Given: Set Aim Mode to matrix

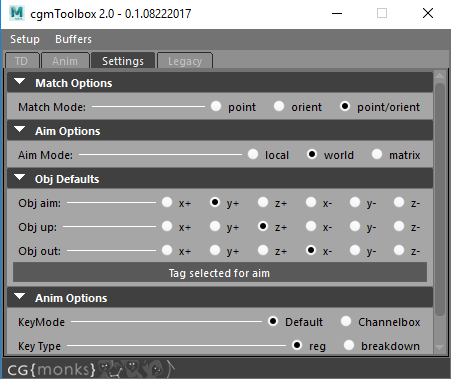Looking at the screenshot, I should pos(377,154).
